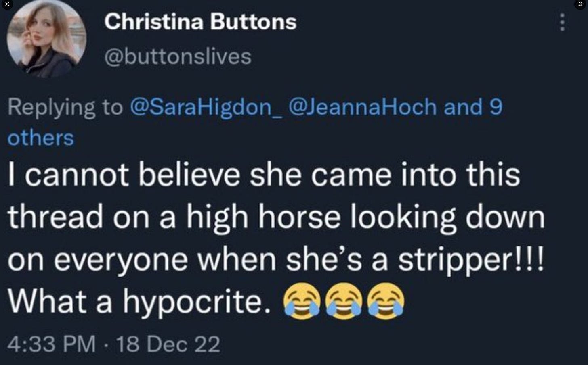Click the first laughing-crying emoji
This screenshot has width=588, height=365.
point(302,301)
